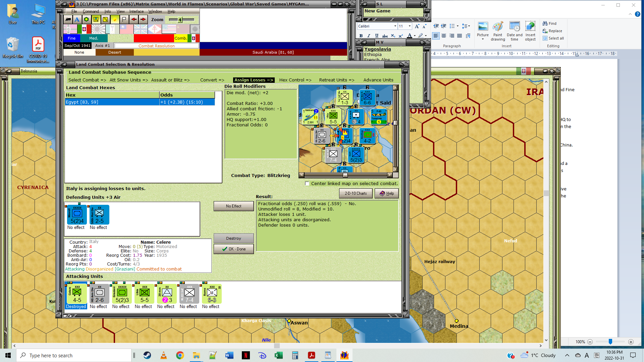Click the shrink font icon in WordPad
The image size is (644, 362).
tap(424, 26)
